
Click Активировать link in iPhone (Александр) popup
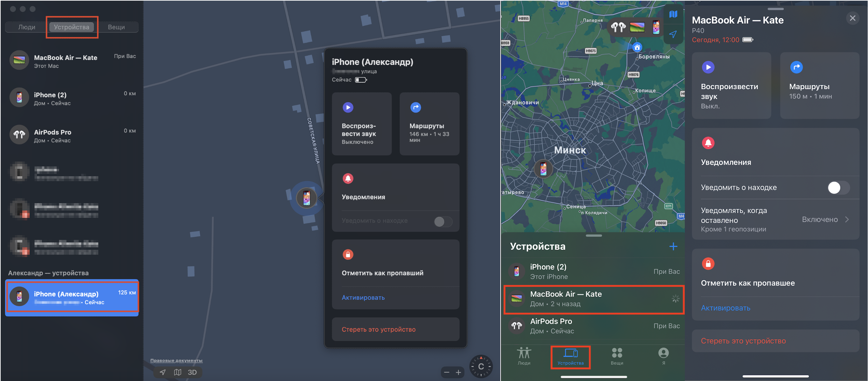pos(363,297)
